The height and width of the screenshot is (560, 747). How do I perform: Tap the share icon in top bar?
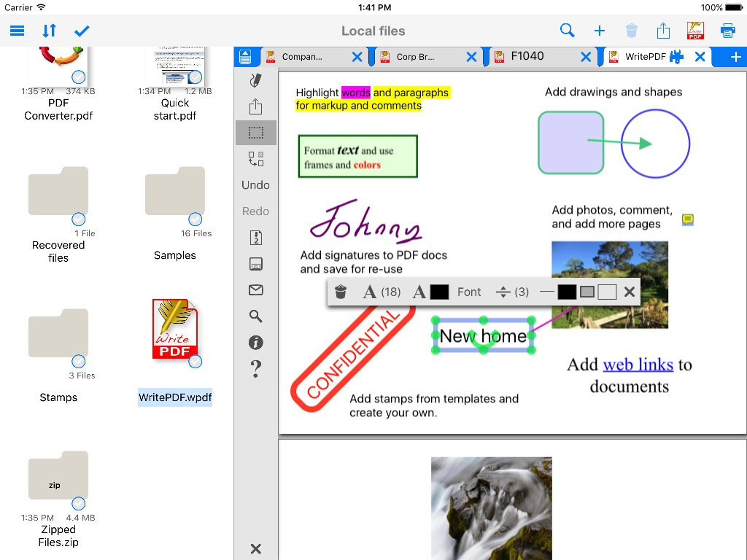click(663, 31)
